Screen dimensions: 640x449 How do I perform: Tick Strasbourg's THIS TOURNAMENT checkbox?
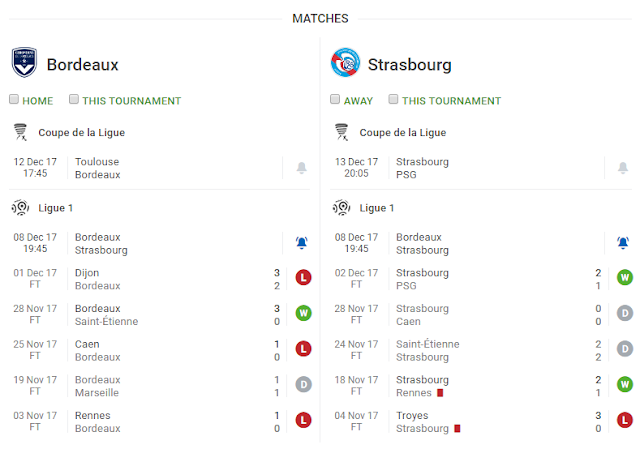coord(394,100)
